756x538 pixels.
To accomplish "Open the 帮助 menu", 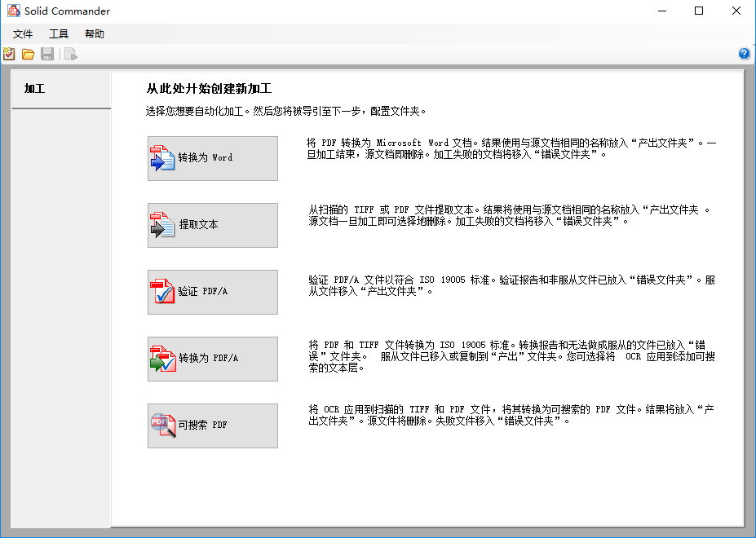I will pyautogui.click(x=95, y=34).
